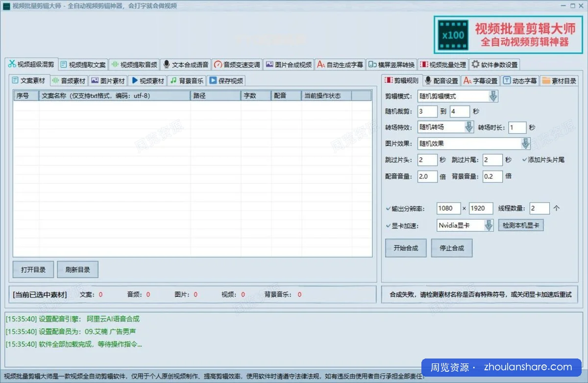Image resolution: width=588 pixels, height=383 pixels.
Task: Click the resolution width field 1080
Action: click(x=448, y=208)
